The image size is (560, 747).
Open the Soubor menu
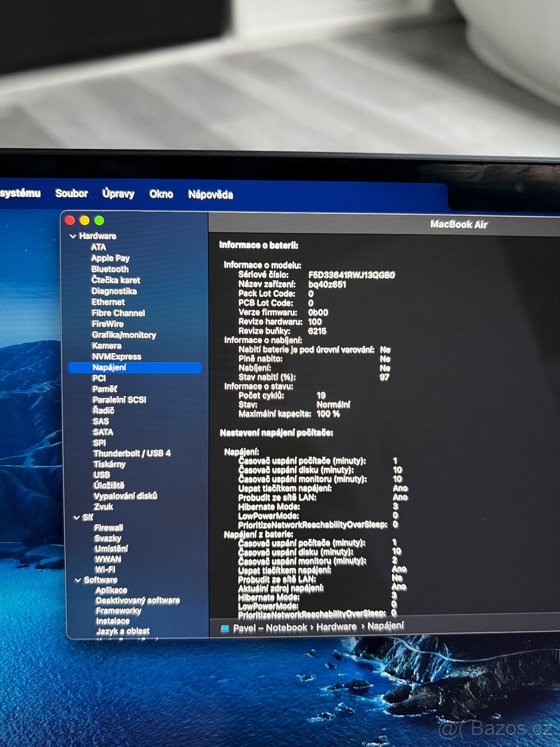[72, 194]
